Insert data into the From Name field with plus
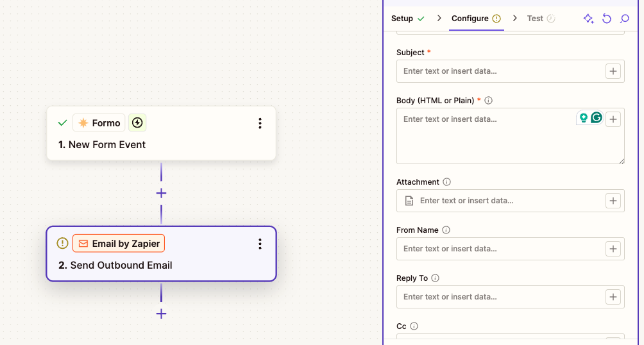 click(x=613, y=249)
